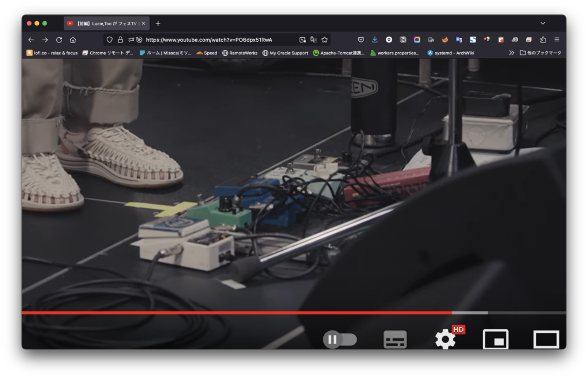Open 'lofi.co - relax & focus' bookmark

52,53
